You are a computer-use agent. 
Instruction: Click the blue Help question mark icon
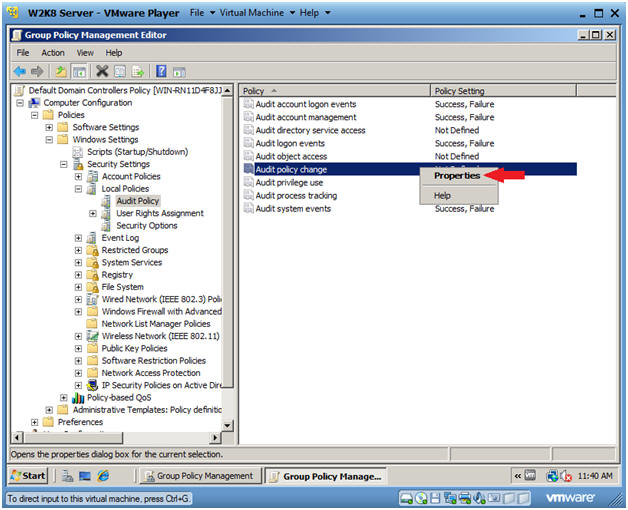click(x=161, y=71)
